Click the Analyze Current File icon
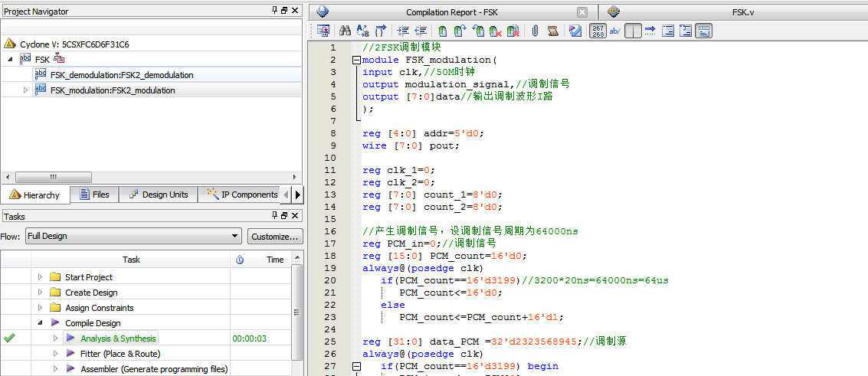 575,31
